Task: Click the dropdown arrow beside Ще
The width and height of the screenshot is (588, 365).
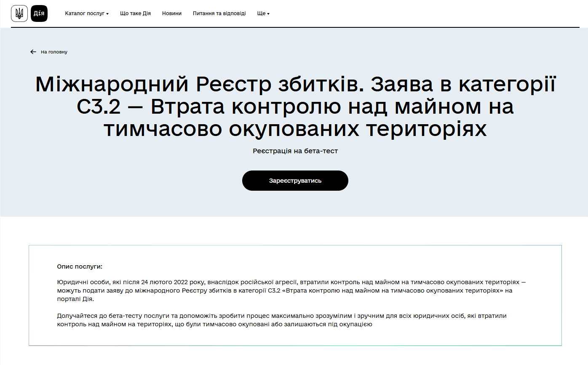Action: (x=268, y=14)
